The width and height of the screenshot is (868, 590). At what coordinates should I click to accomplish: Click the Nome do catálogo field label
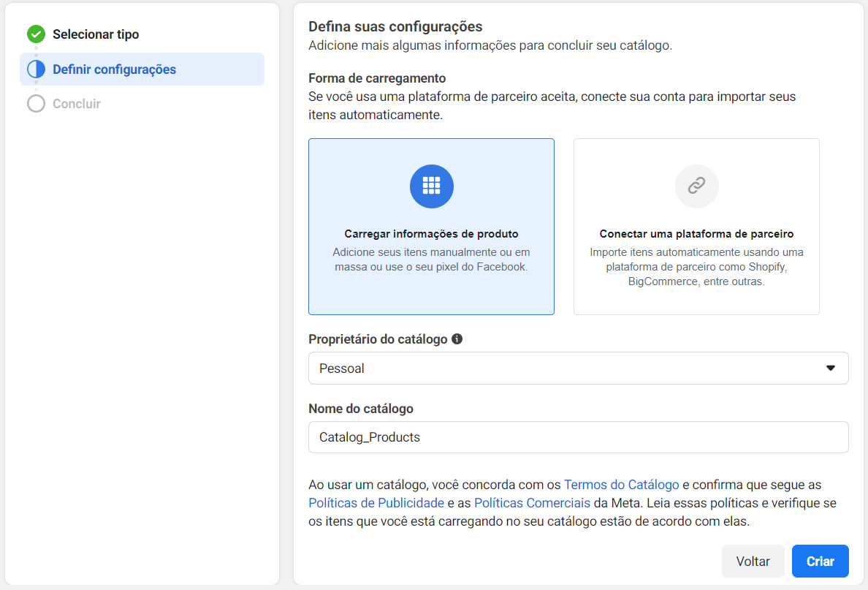pyautogui.click(x=361, y=409)
